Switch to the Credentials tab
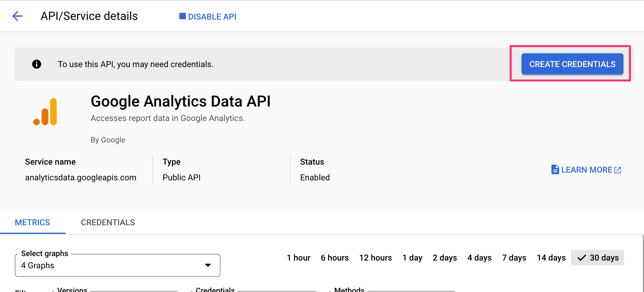Screen dimensions: 644x292 (108, 222)
